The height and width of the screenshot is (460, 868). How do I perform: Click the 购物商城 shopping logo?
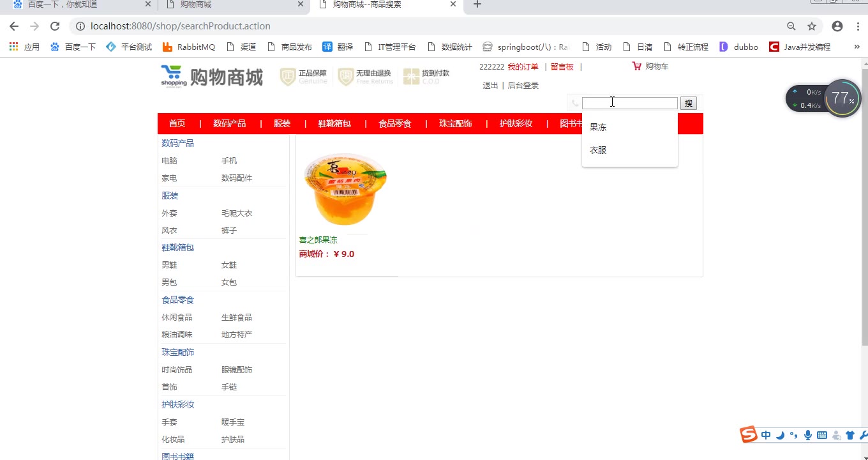(x=212, y=77)
